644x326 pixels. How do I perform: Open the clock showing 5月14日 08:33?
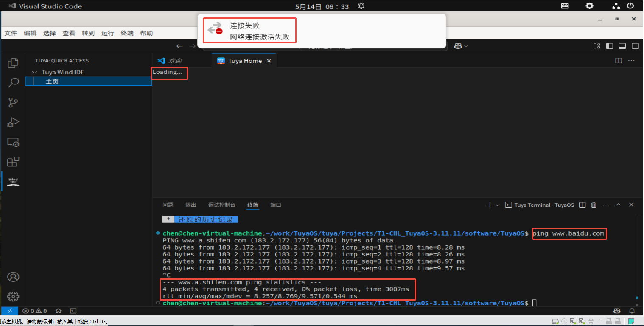click(322, 6)
